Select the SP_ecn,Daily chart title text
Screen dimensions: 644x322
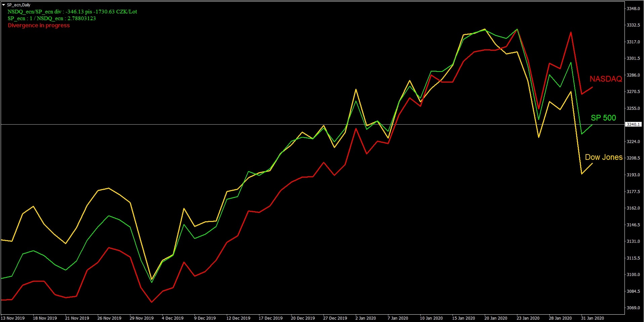click(x=18, y=5)
